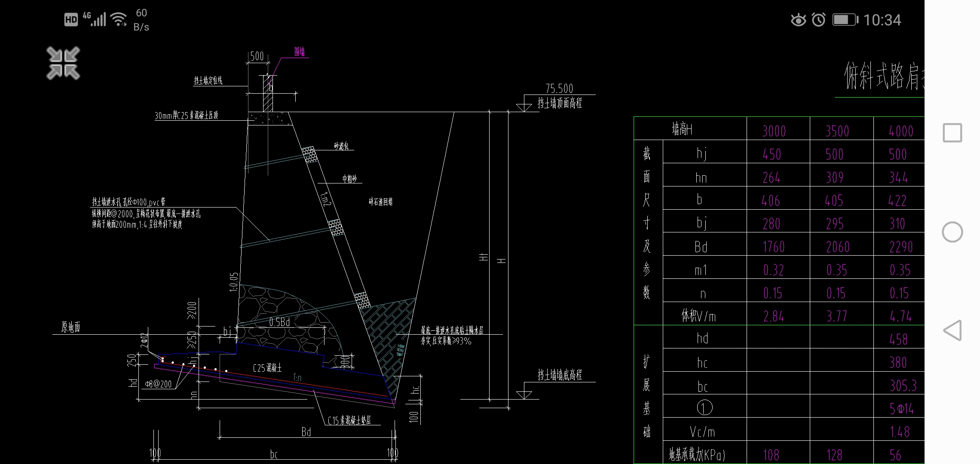This screenshot has width=980, height=464.
Task: Select the hd value 458 cell
Action: point(899,337)
